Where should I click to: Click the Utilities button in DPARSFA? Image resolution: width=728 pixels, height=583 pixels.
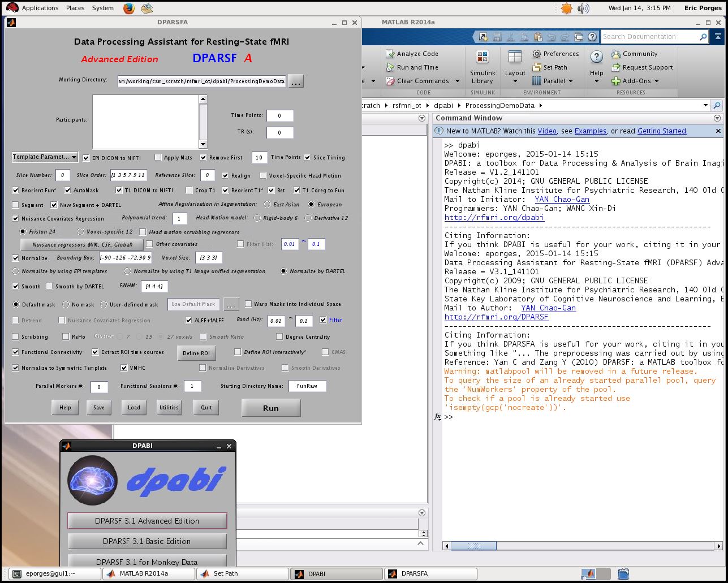coord(169,407)
